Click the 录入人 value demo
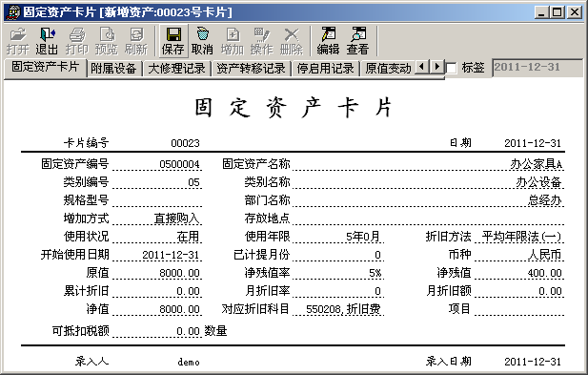Viewport: 588px width, 375px height. click(x=189, y=362)
